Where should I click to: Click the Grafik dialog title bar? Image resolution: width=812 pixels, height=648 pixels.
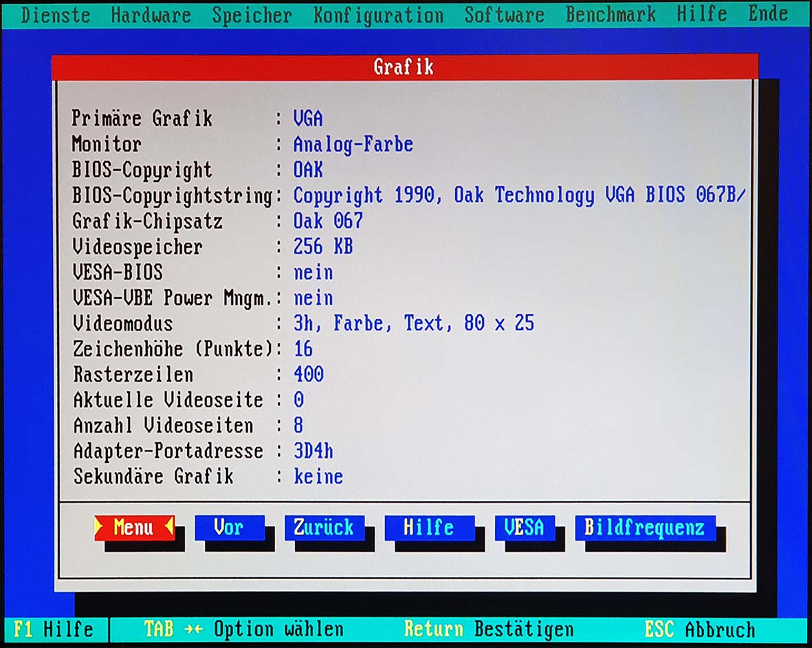pos(405,67)
